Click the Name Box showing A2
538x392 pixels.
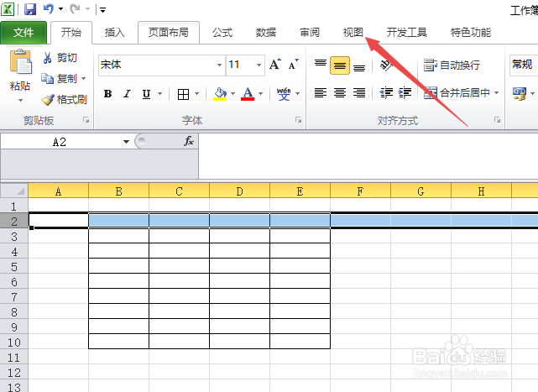click(x=61, y=141)
